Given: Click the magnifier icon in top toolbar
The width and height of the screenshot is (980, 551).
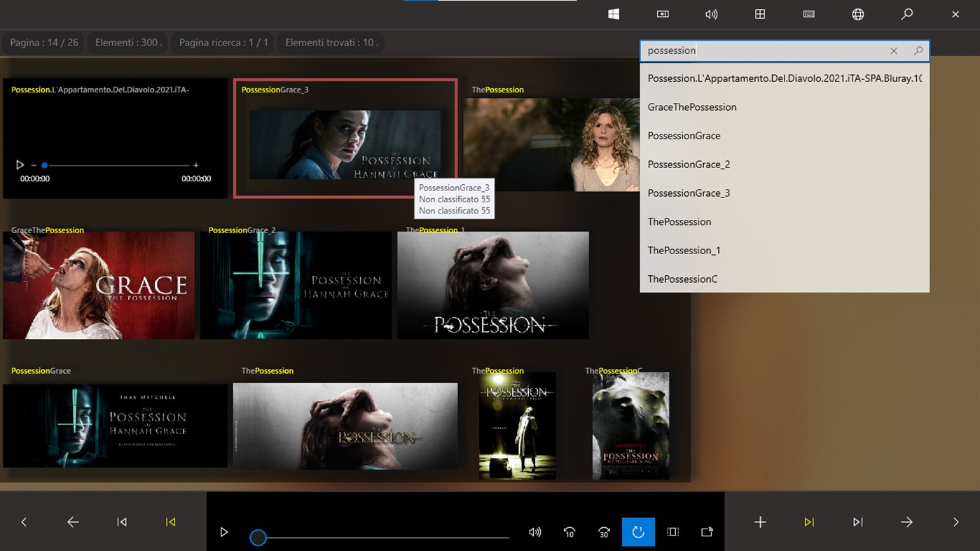Looking at the screenshot, I should [x=906, y=14].
